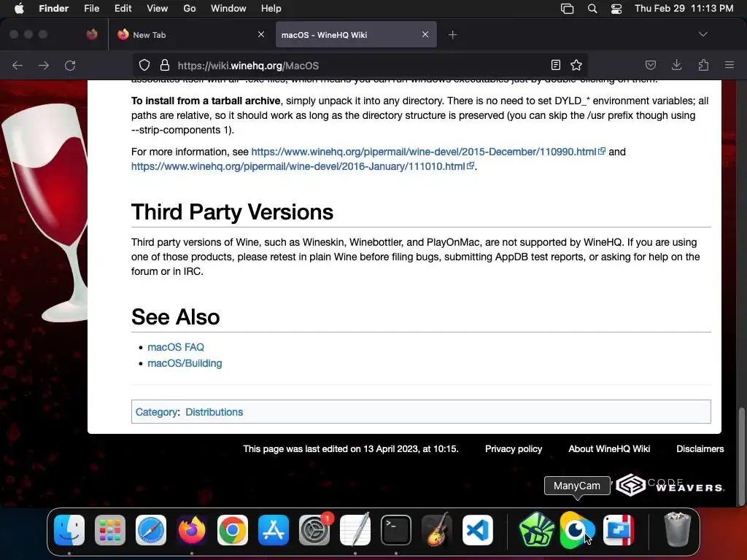Open the Disclaimers footer link
This screenshot has width=747, height=560.
pos(700,448)
